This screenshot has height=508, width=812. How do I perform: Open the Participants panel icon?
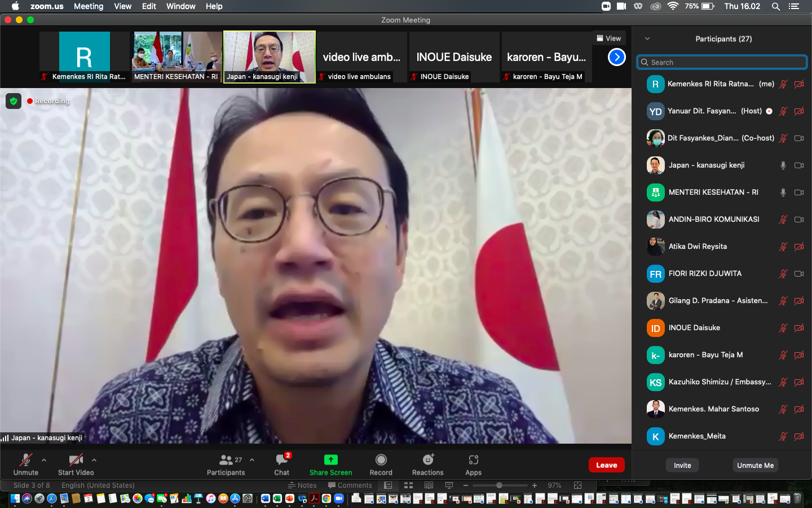(226, 460)
